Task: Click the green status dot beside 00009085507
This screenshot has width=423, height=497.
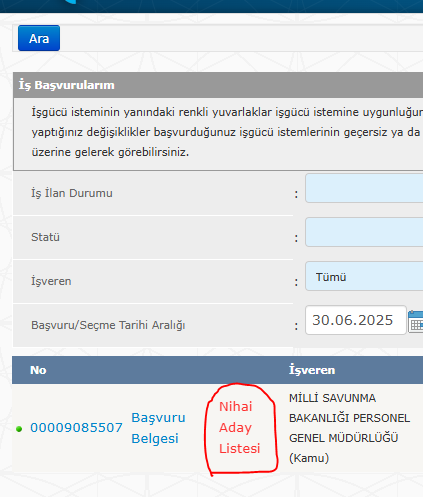Action: 19,429
